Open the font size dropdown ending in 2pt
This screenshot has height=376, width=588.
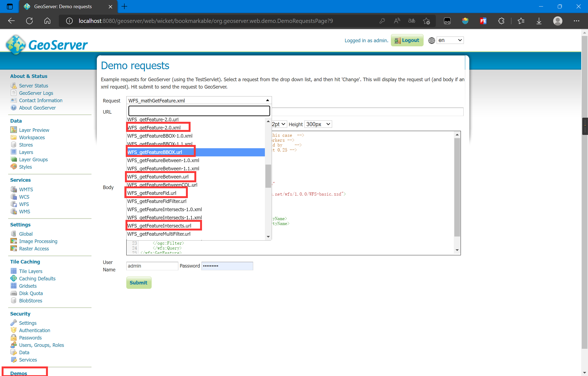coord(279,124)
